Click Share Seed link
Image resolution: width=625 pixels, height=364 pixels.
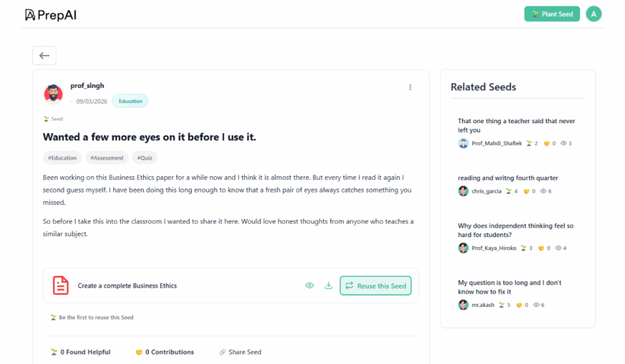(240, 352)
